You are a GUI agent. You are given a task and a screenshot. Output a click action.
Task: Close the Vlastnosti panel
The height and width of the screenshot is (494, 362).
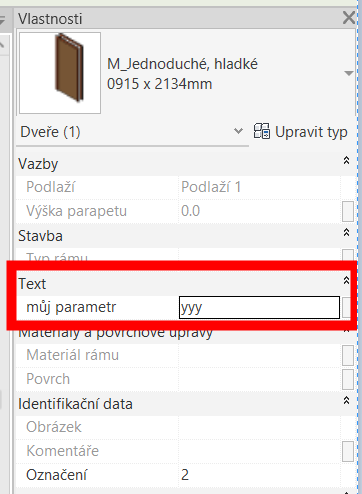(349, 18)
